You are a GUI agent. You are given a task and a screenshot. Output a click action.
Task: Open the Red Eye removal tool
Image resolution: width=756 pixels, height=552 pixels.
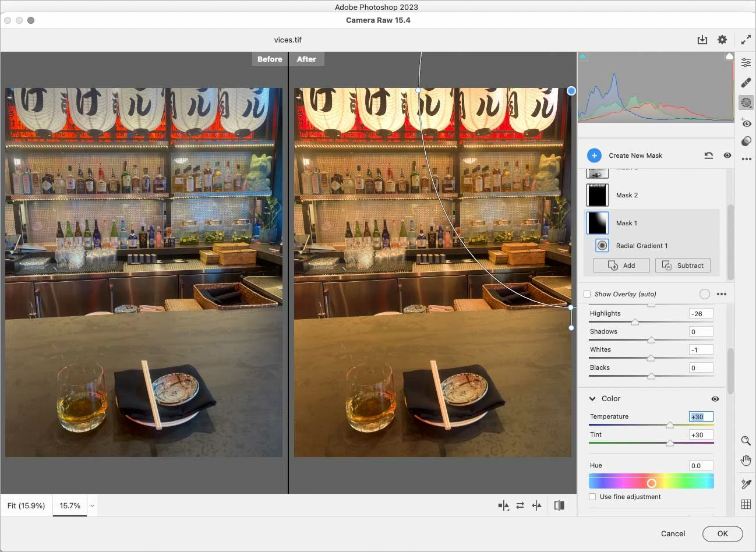(x=746, y=122)
